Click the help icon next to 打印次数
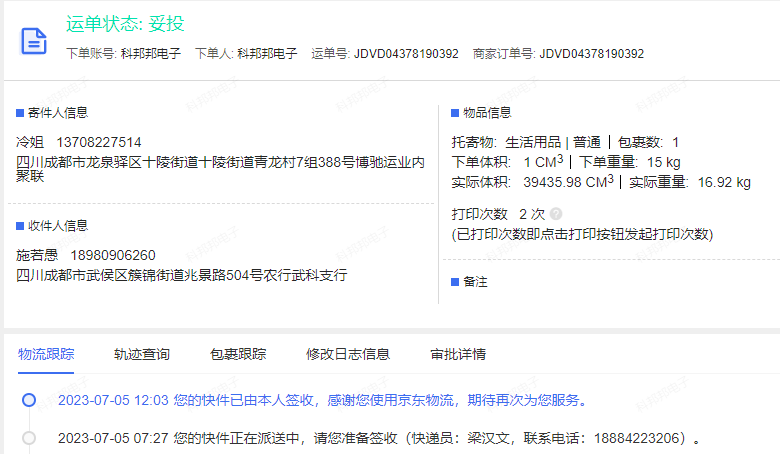The width and height of the screenshot is (780, 454). tap(556, 214)
